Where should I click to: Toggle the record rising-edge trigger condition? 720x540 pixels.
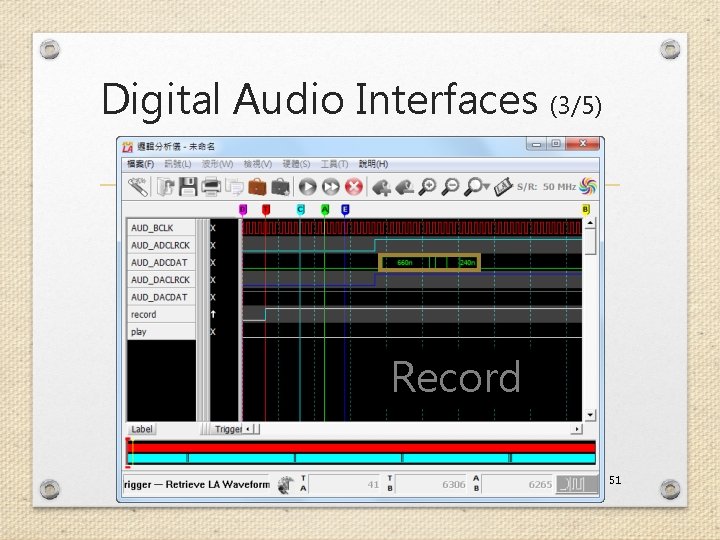point(213,315)
